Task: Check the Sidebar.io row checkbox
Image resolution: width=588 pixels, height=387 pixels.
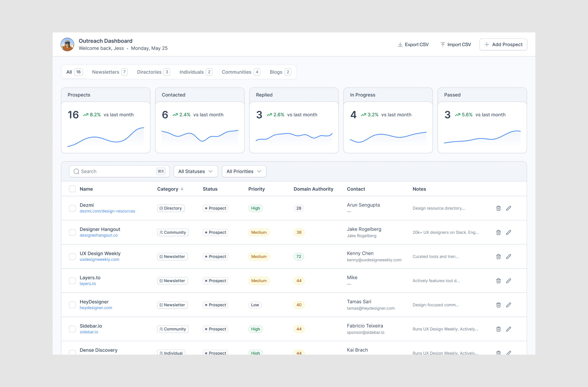Action: pyautogui.click(x=72, y=329)
